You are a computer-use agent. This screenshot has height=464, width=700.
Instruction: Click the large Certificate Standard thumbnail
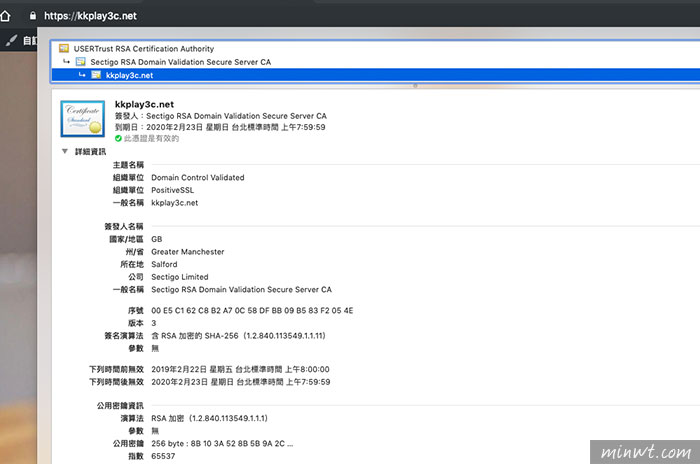(83, 118)
